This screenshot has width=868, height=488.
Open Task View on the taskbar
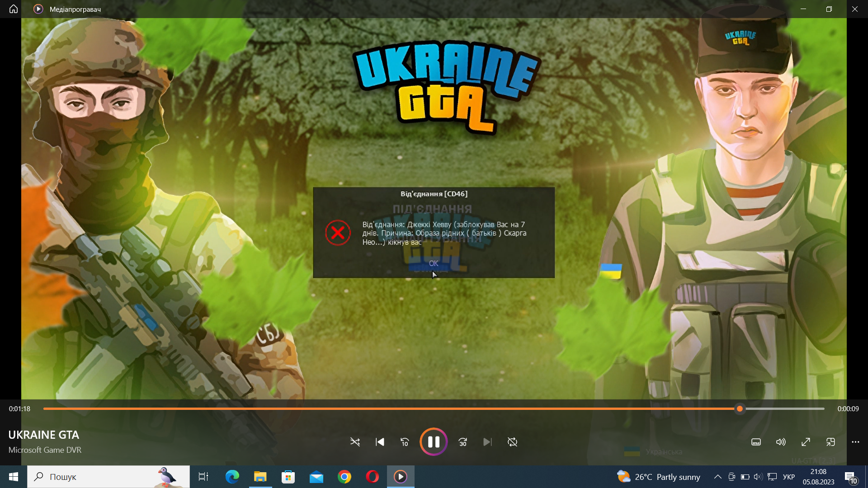(203, 477)
